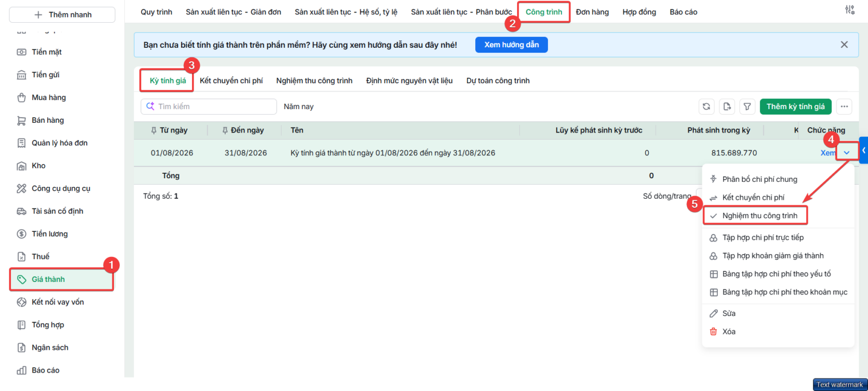Screen dimensions: 868x391
Task: Open the Kết nối vay vốn icon
Action: 22,302
